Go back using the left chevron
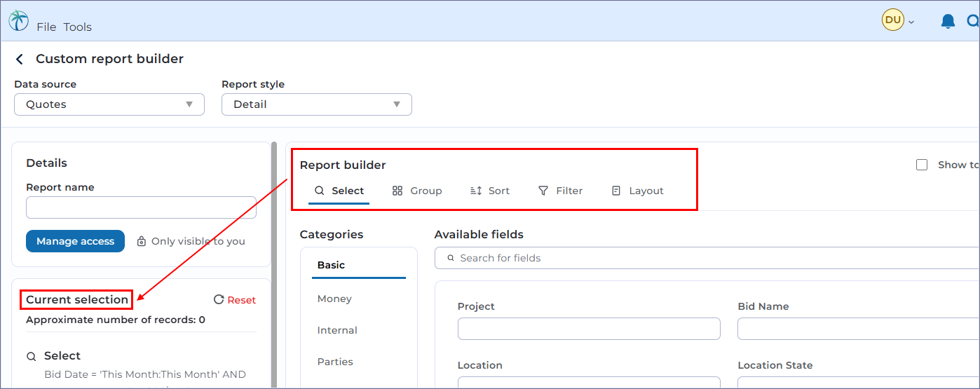Screen dimensions: 980x389 20,60
